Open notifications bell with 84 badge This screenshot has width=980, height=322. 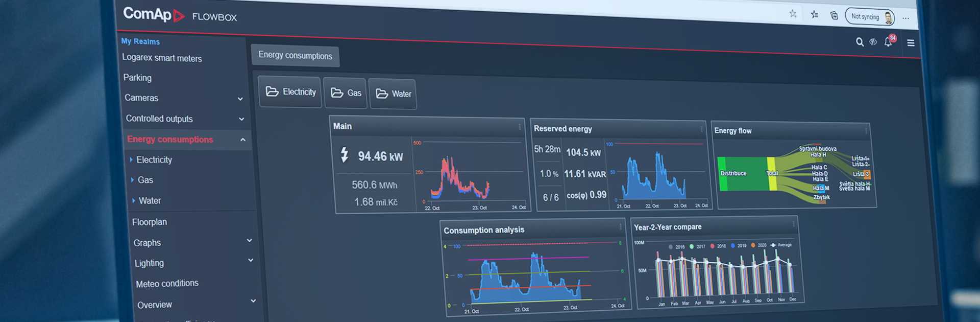click(x=890, y=41)
